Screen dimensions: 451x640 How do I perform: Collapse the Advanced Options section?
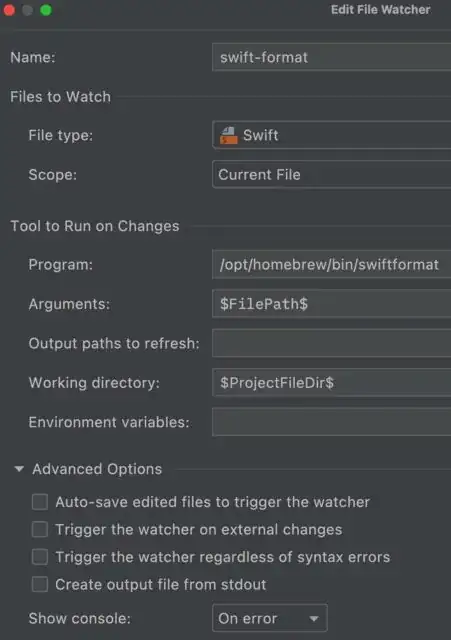point(19,469)
